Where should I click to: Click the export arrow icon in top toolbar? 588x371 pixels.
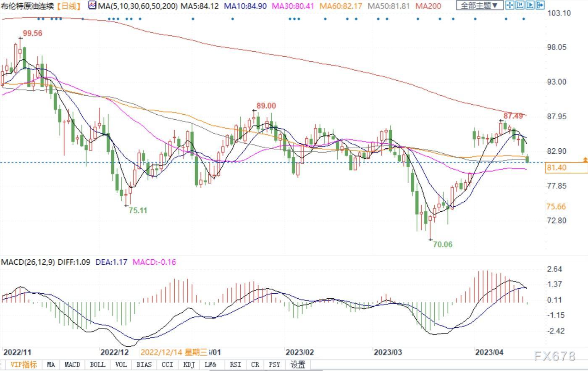540,5
